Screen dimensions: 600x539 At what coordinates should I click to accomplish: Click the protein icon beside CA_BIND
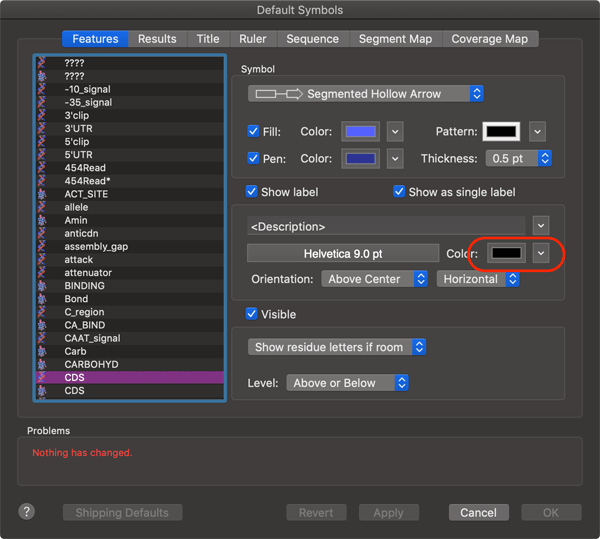point(41,325)
